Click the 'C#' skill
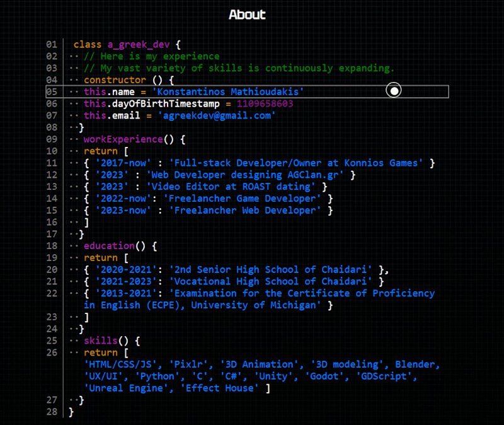 click(x=231, y=376)
